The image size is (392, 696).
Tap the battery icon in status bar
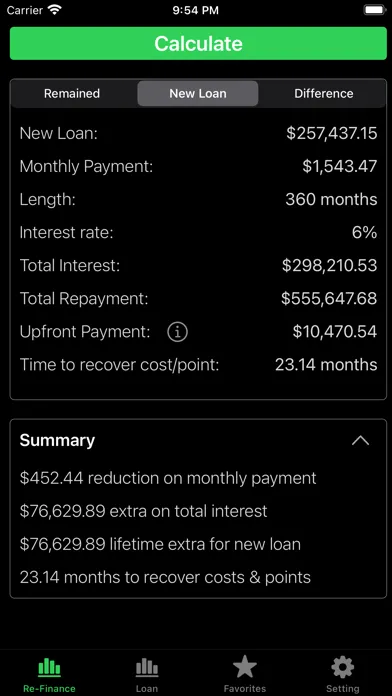375,10
